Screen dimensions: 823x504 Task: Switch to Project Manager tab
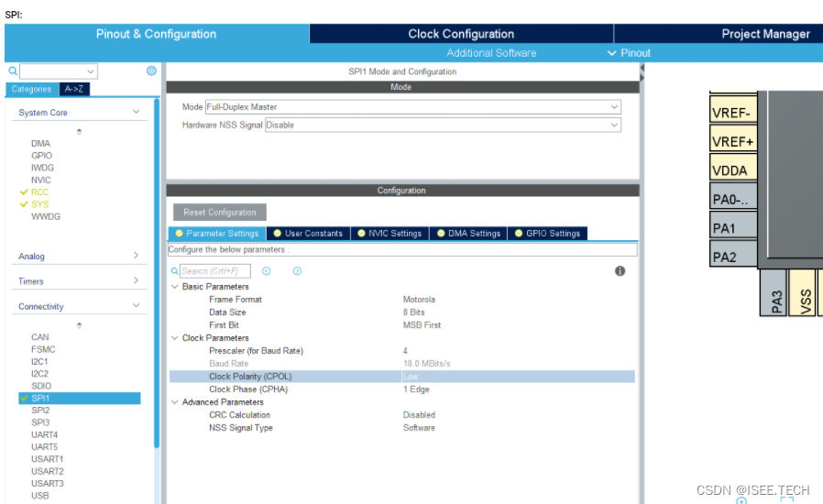coord(766,34)
